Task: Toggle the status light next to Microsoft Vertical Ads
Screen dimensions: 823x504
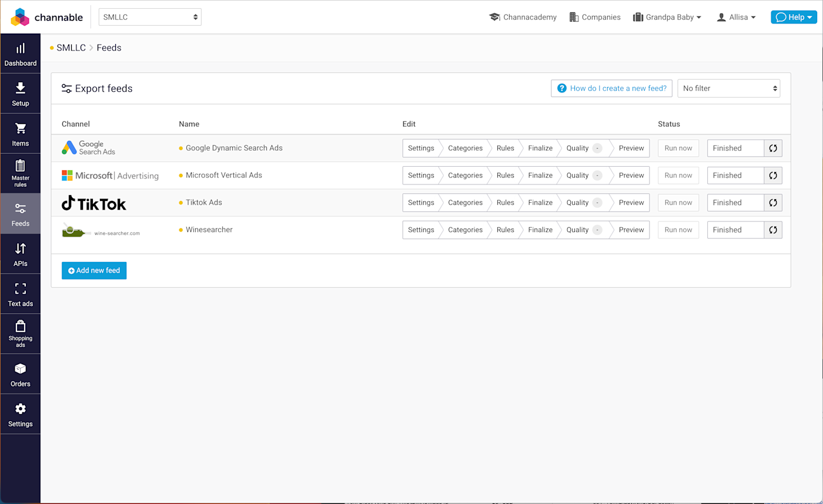Action: click(180, 175)
